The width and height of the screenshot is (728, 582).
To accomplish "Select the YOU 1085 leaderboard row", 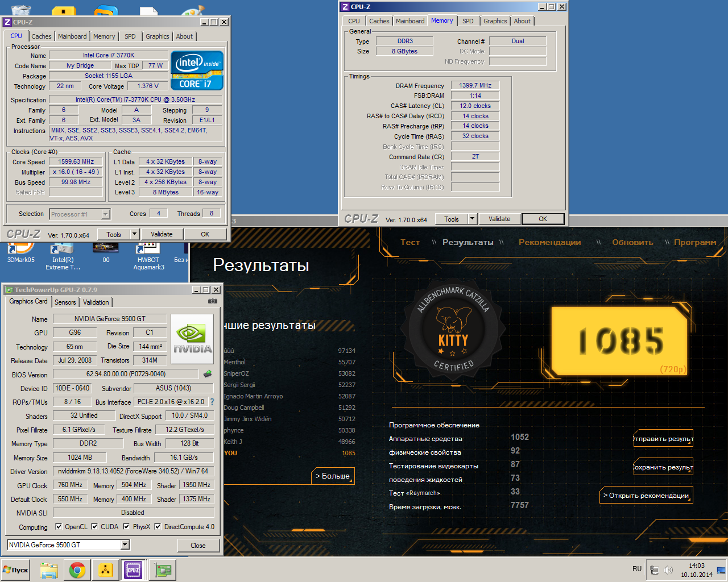I will (x=289, y=453).
